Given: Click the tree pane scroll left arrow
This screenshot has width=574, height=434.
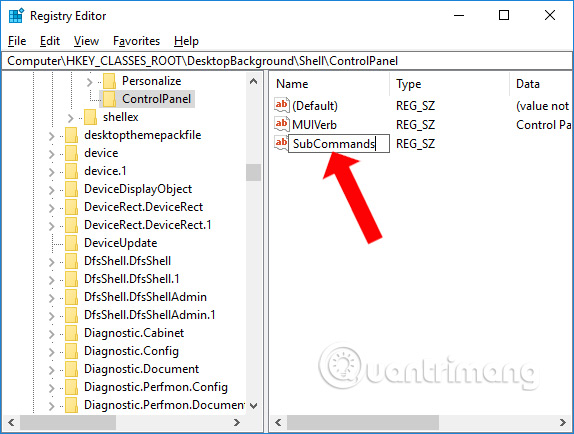Looking at the screenshot, I should (11, 422).
